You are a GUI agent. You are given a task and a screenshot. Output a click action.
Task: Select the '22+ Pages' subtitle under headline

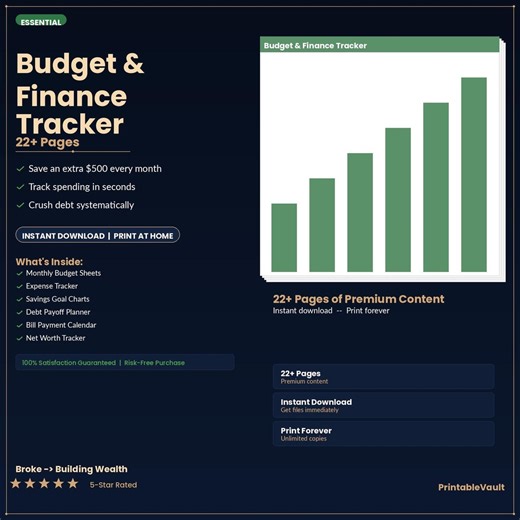pyautogui.click(x=47, y=142)
